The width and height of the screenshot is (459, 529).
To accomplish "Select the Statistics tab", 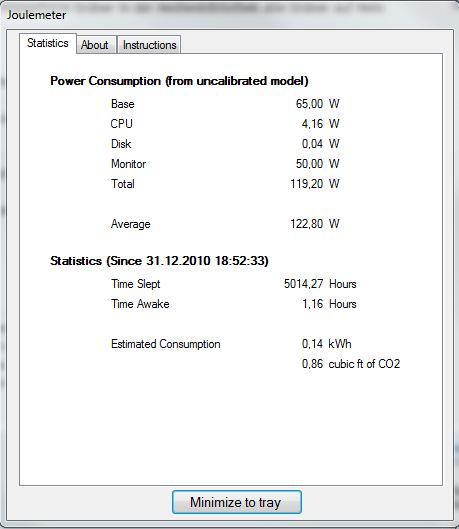I will (48, 43).
